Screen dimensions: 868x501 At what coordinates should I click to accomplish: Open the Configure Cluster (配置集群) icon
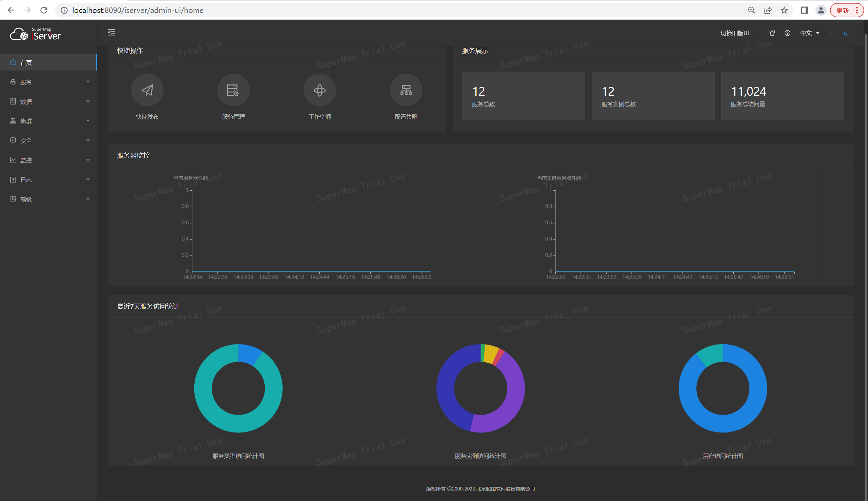pyautogui.click(x=406, y=90)
